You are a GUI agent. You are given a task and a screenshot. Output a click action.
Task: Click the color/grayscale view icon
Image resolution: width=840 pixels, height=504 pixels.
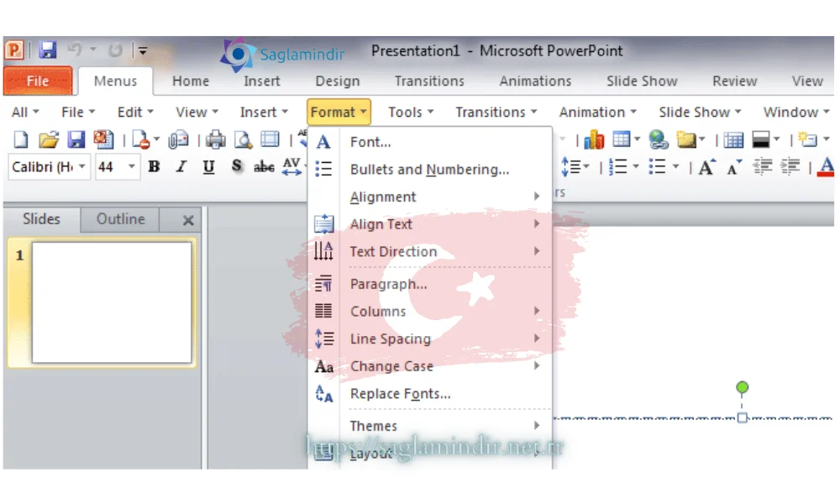(761, 139)
